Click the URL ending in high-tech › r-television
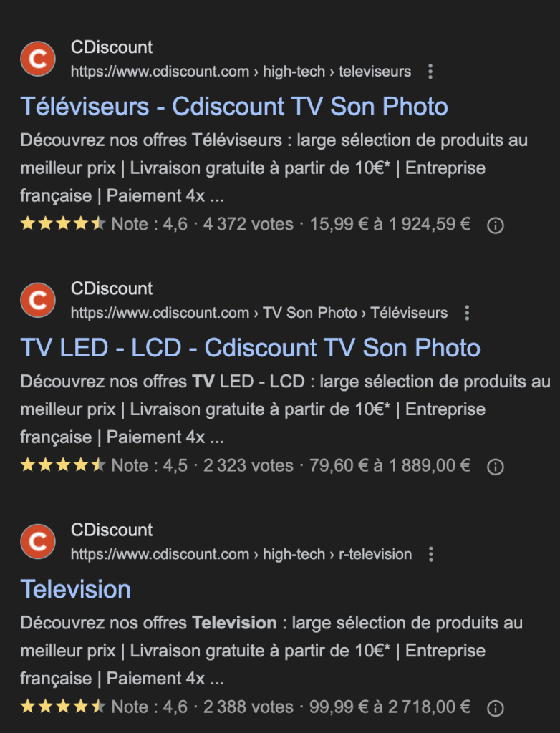The width and height of the screenshot is (560, 733). (241, 554)
